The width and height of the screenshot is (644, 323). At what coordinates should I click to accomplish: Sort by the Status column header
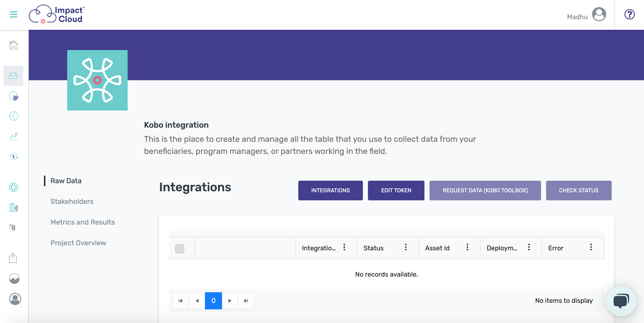click(x=373, y=248)
